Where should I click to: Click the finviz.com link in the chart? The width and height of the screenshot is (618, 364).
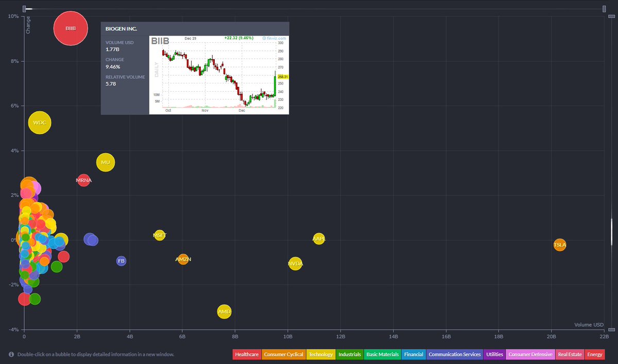274,38
